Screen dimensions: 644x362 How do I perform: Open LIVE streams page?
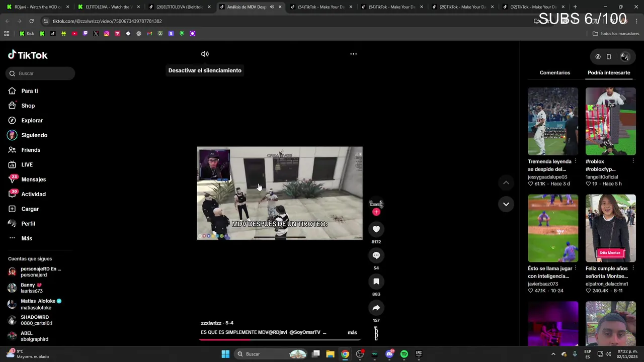click(x=27, y=165)
